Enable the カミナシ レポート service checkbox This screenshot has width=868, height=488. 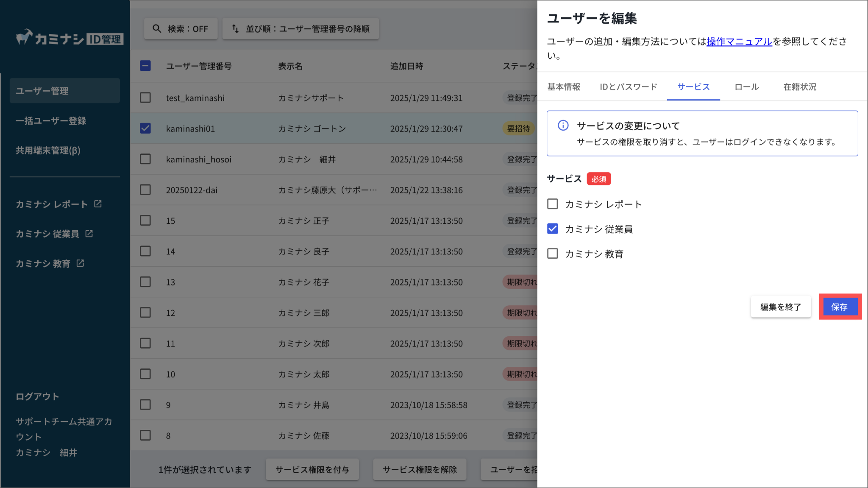coord(553,204)
